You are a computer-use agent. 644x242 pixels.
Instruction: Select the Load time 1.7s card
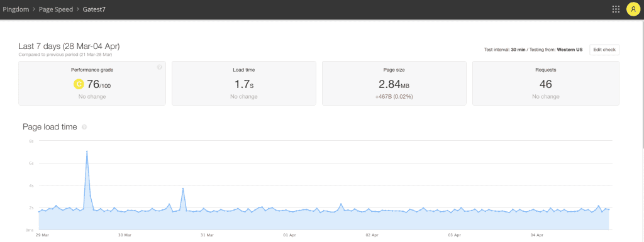244,83
